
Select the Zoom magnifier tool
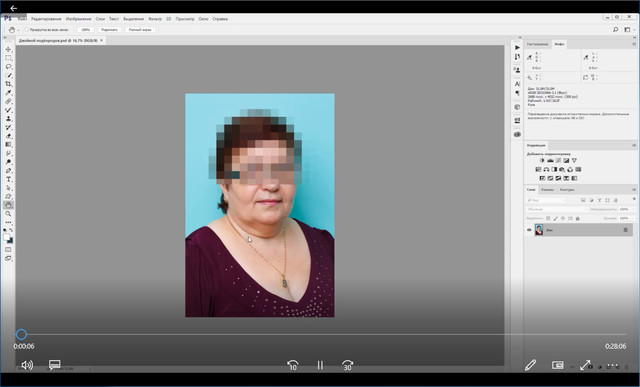coord(8,214)
